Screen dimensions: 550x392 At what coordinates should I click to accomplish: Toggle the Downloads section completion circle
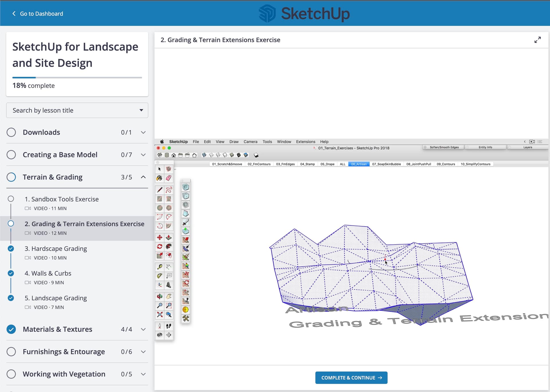(x=11, y=132)
